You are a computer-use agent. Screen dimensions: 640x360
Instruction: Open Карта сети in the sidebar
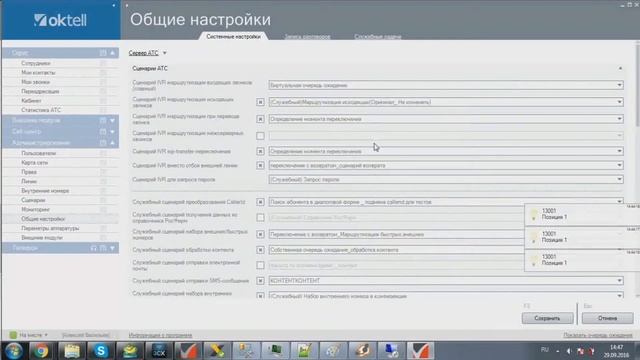(x=34, y=162)
